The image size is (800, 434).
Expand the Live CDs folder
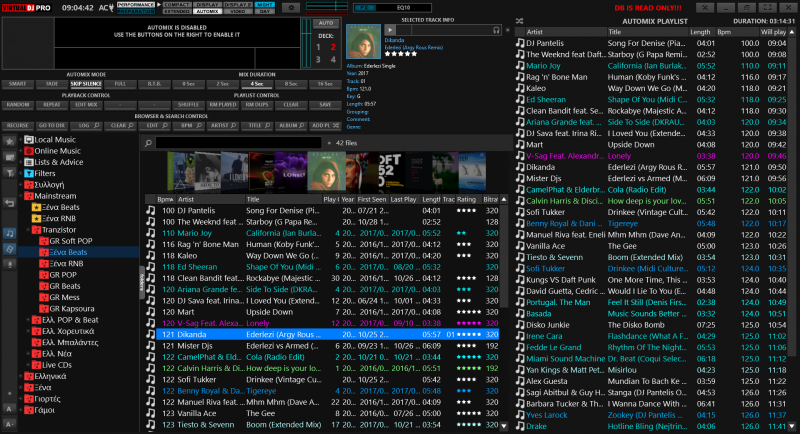(x=28, y=365)
